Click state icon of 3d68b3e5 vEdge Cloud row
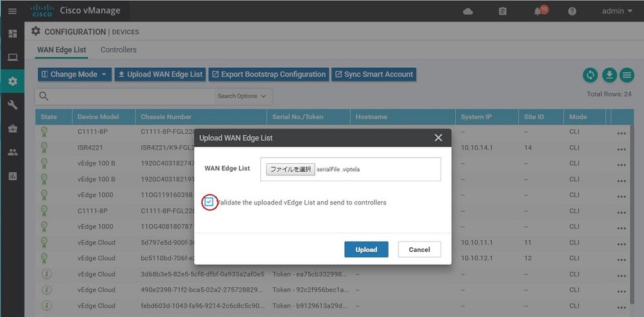Image resolution: width=644 pixels, height=317 pixels. tap(47, 274)
